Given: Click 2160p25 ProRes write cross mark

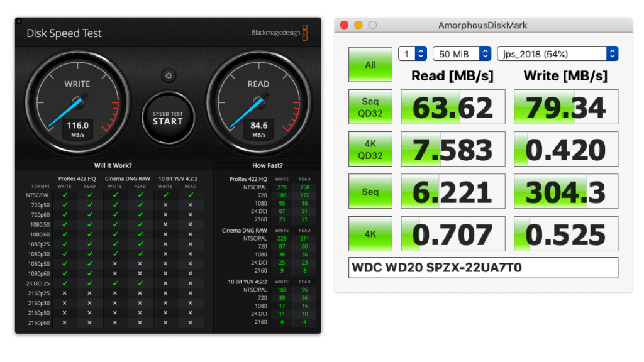Looking at the screenshot, I should click(x=65, y=293).
